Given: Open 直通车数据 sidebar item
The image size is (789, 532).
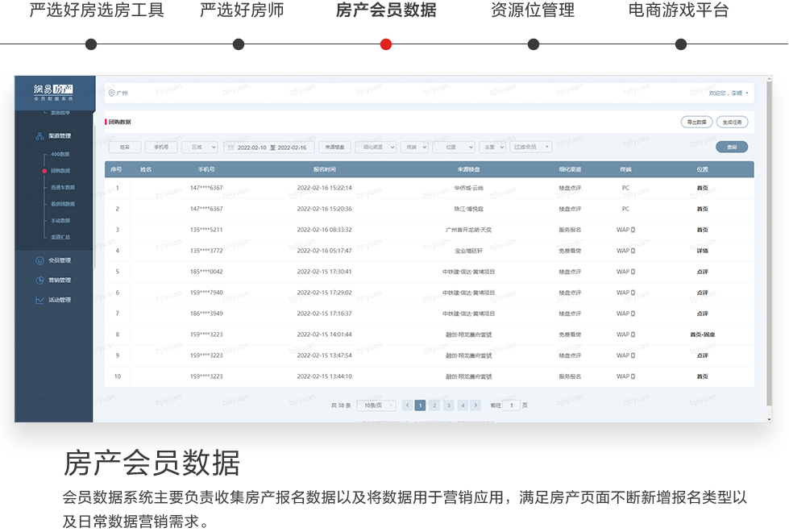Looking at the screenshot, I should click(62, 187).
